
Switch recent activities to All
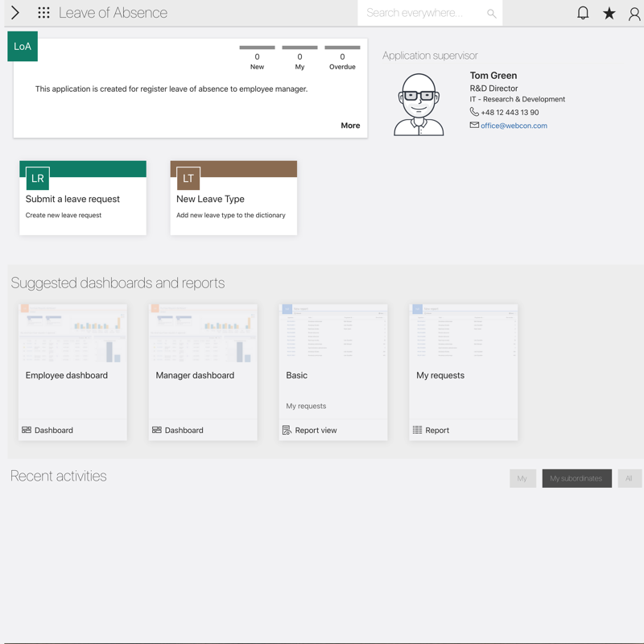click(629, 478)
